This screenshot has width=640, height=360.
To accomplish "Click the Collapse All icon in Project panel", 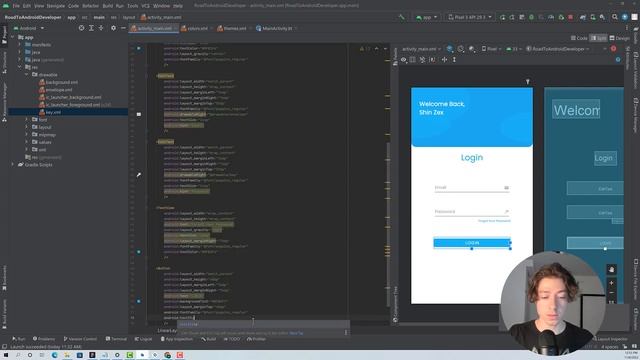I will 101,28.
